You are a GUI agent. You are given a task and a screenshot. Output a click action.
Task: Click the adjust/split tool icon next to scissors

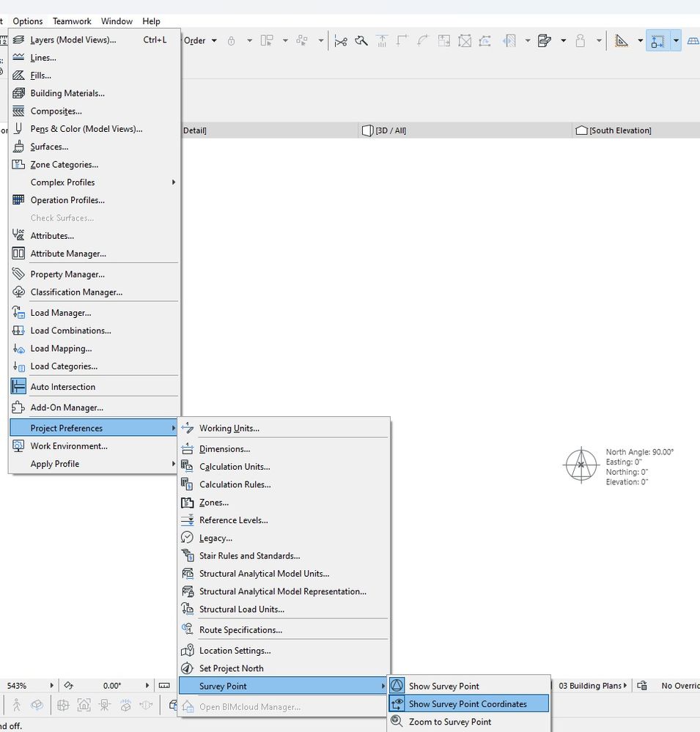tap(361, 41)
